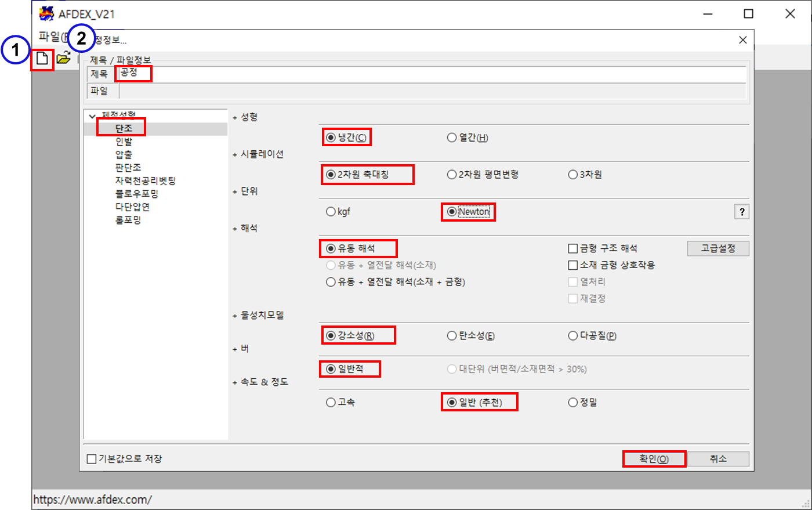
Task: Select the 정밀 accuracy radio button
Action: click(573, 402)
